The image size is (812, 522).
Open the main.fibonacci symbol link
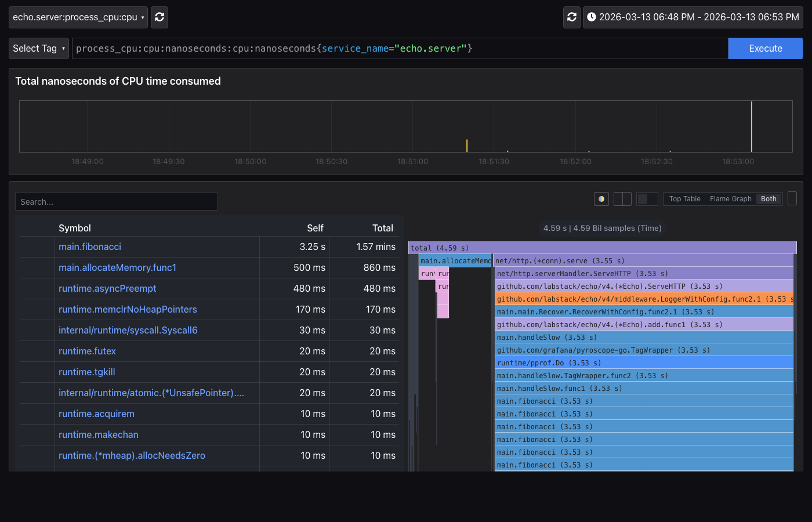(89, 246)
